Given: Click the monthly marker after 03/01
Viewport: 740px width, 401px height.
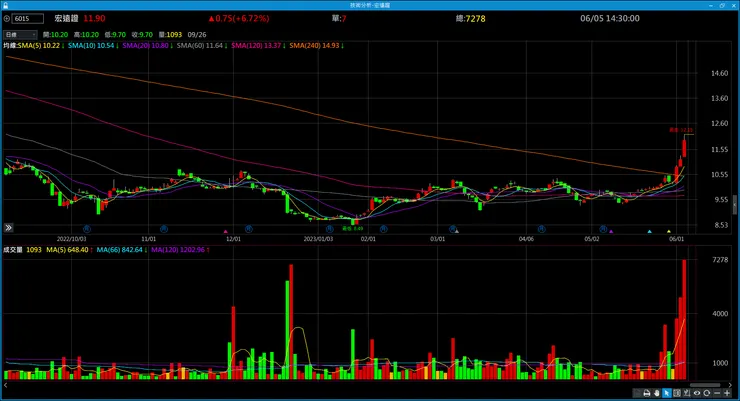Looking at the screenshot, I should [452, 229].
